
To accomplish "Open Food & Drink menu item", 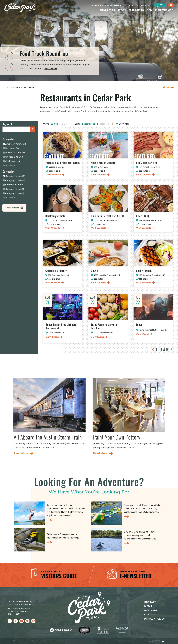I will [x=136, y=11].
